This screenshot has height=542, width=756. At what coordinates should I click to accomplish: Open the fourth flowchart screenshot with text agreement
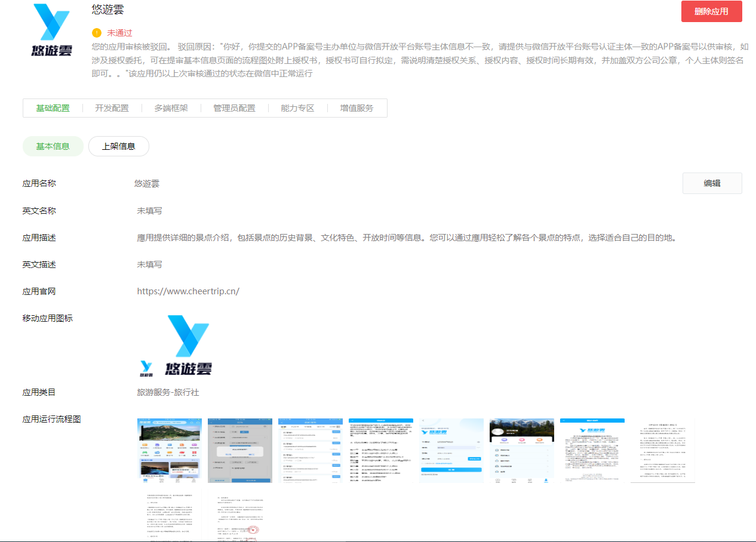(381, 451)
